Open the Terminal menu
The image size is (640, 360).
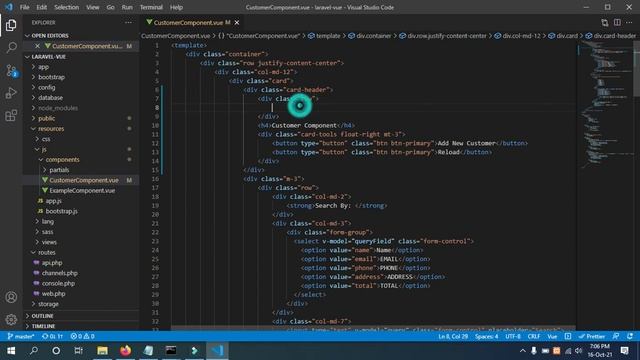point(151,7)
